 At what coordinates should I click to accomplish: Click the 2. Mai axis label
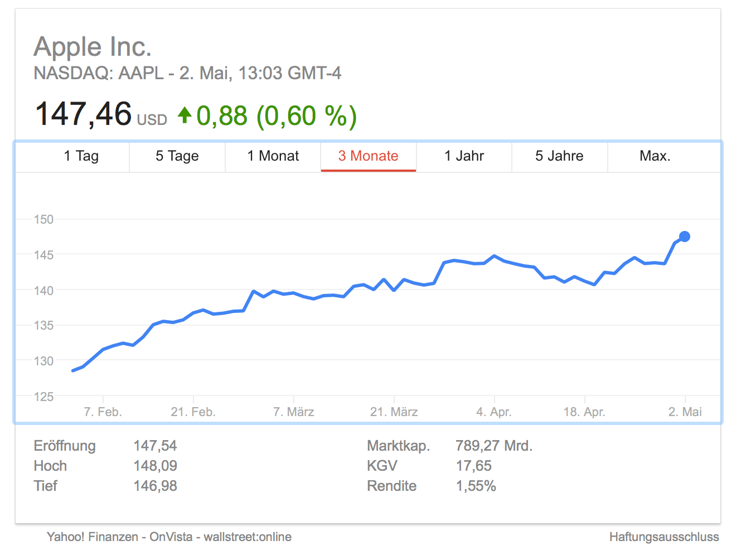[685, 412]
